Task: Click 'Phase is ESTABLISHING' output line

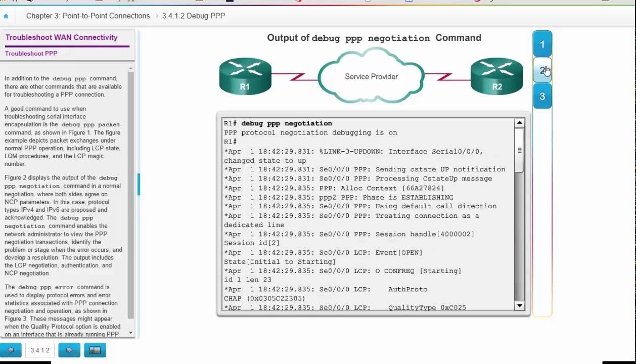Action: pos(339,197)
